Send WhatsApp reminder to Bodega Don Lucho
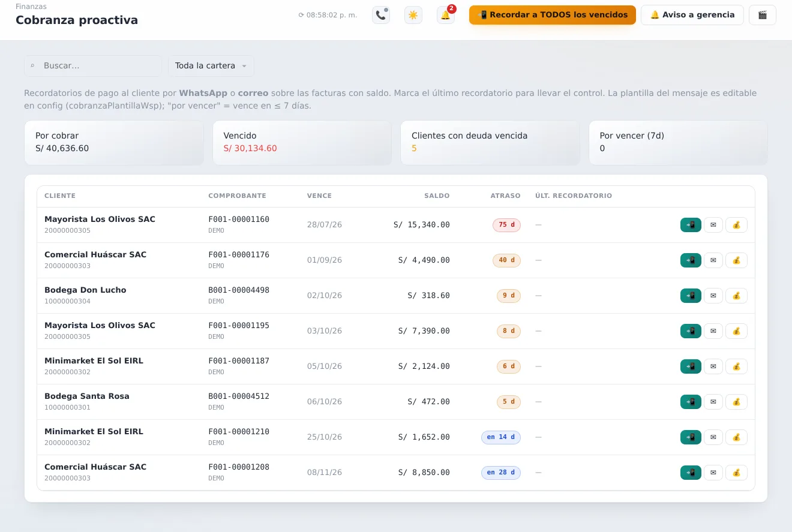The height and width of the screenshot is (532, 792). [x=691, y=296]
